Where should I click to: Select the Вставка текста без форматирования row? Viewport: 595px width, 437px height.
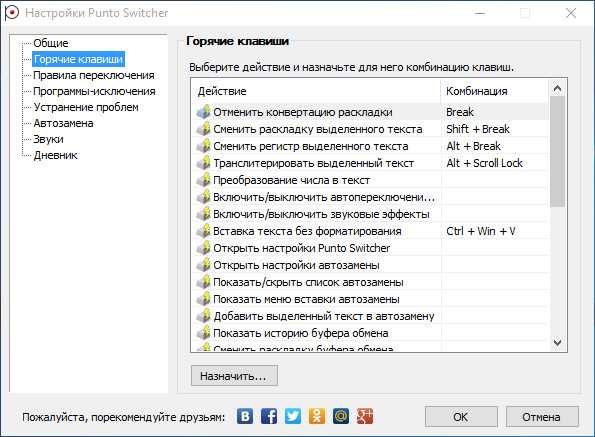370,231
